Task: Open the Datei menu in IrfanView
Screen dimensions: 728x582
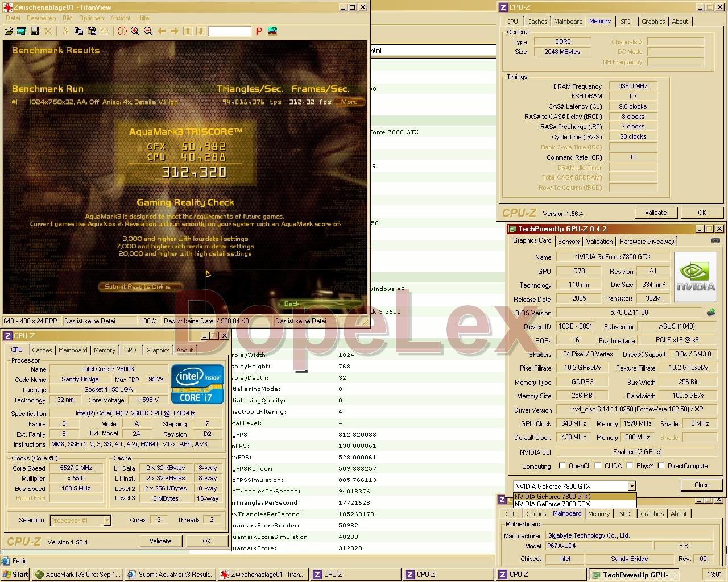Action: pos(13,18)
